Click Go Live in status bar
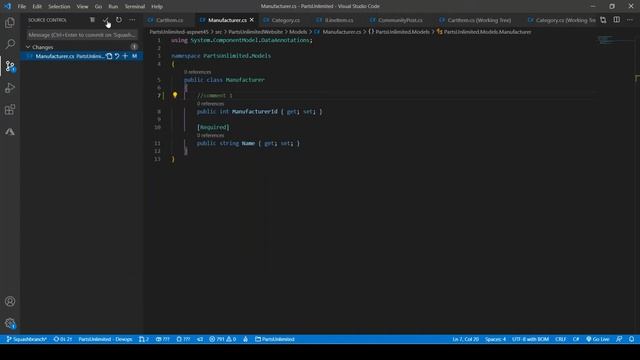This screenshot has height=360, width=640. tap(598, 339)
